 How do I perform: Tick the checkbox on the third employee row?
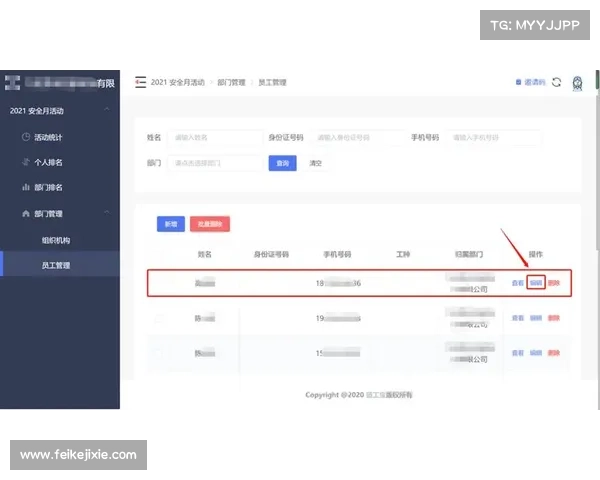click(x=158, y=353)
